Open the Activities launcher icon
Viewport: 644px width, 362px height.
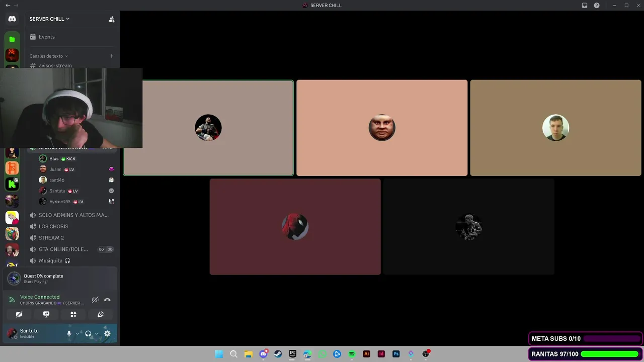[x=73, y=314]
